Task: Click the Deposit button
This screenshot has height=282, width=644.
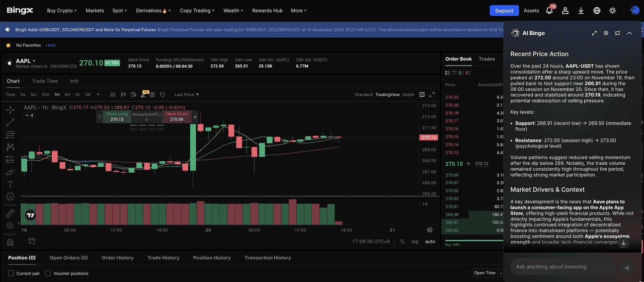Action: coord(504,11)
